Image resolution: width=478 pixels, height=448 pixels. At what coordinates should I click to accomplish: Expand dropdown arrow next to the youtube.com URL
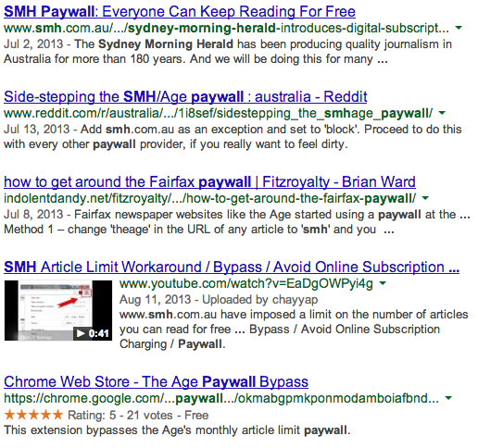click(383, 283)
